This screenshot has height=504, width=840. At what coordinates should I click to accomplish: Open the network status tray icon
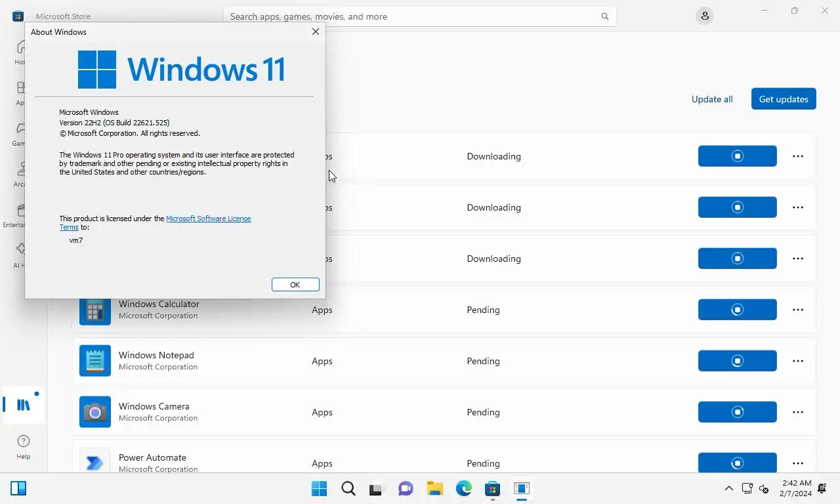click(747, 488)
